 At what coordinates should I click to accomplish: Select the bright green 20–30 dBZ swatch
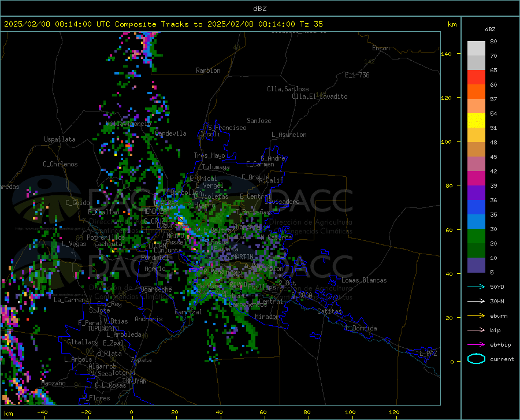(x=476, y=236)
